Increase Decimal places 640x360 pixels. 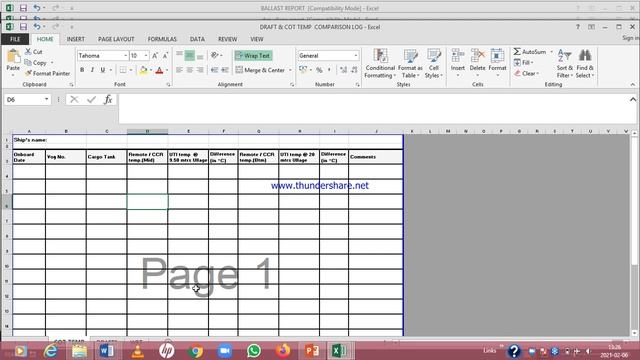(344, 70)
